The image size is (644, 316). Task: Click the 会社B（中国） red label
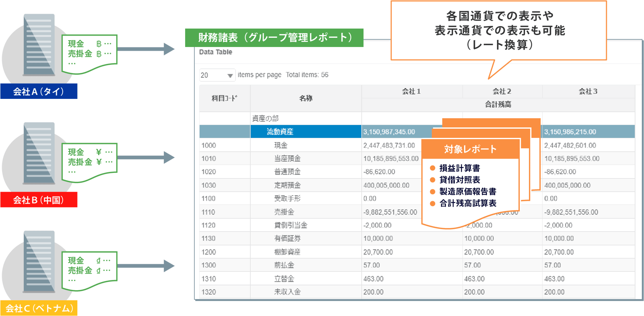pos(39,200)
